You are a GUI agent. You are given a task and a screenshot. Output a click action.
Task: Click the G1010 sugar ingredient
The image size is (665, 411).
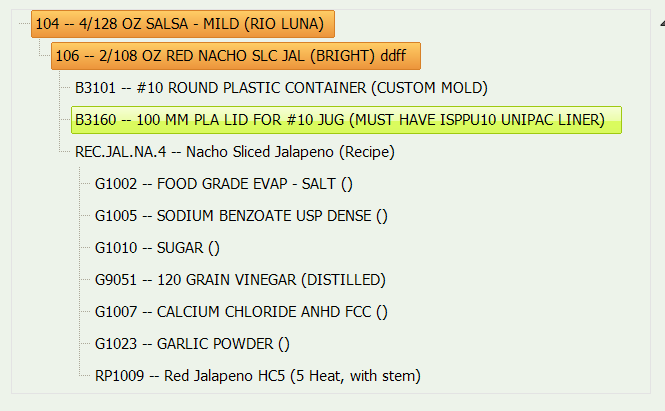(157, 248)
